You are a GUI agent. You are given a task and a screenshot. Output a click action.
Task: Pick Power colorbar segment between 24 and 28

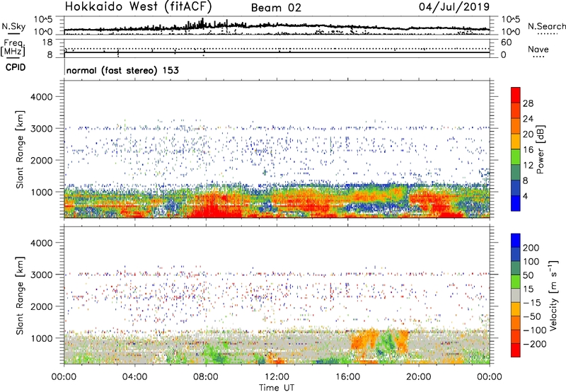(516, 110)
